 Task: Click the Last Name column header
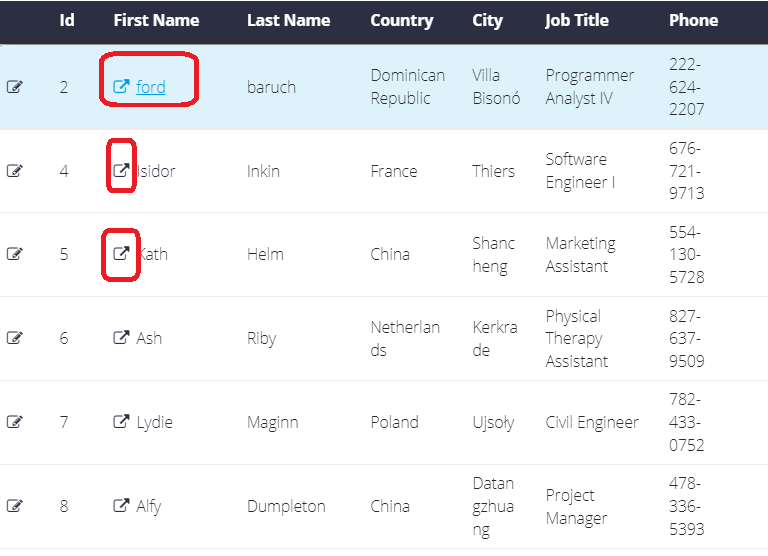pyautogui.click(x=288, y=20)
